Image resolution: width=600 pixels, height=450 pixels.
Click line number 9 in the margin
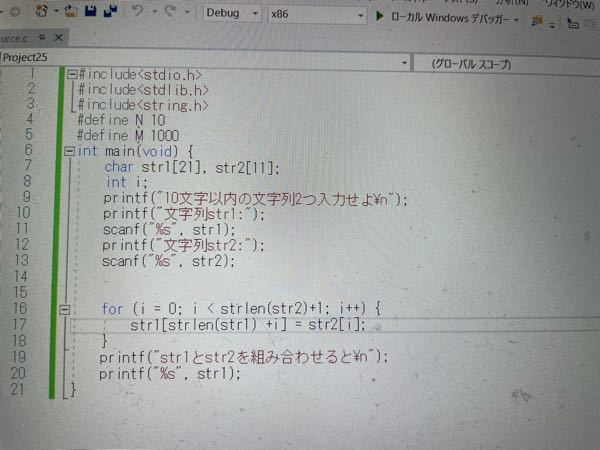tap(26, 197)
